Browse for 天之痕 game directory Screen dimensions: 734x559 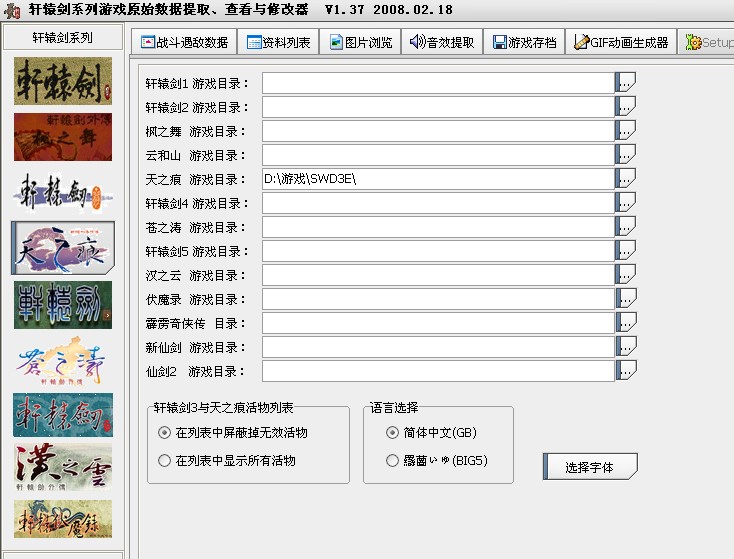[x=625, y=179]
